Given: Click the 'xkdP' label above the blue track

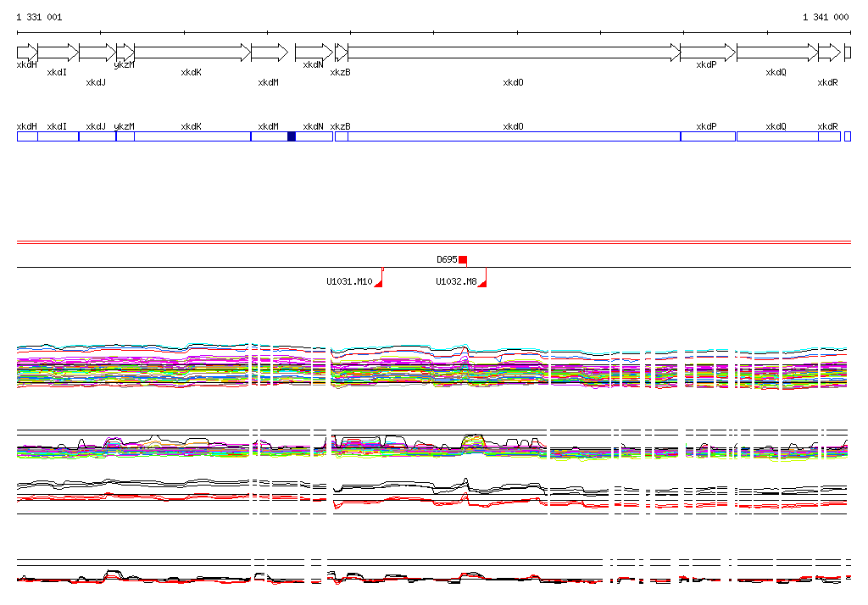Looking at the screenshot, I should 706,126.
